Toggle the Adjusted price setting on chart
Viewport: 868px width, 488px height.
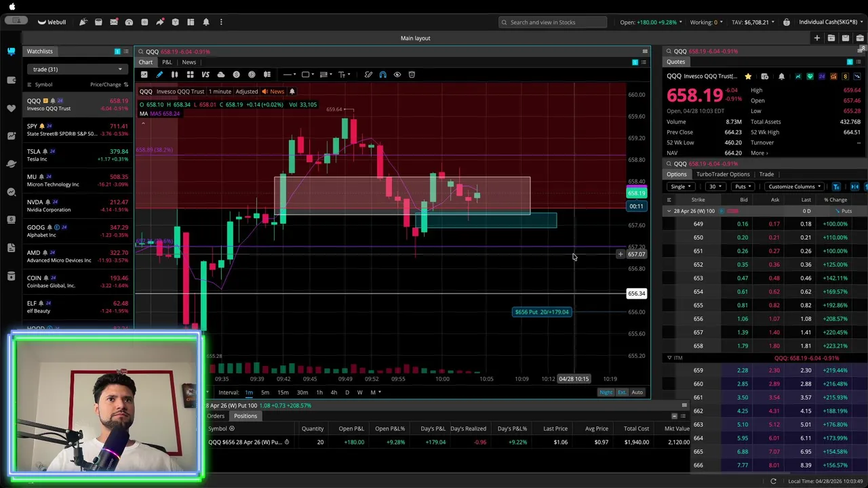[x=246, y=91]
